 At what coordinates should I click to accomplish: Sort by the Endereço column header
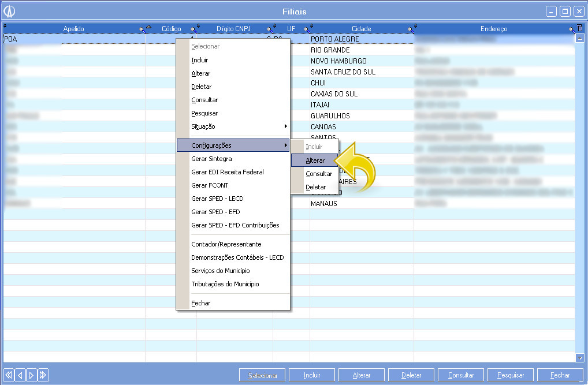coord(493,28)
